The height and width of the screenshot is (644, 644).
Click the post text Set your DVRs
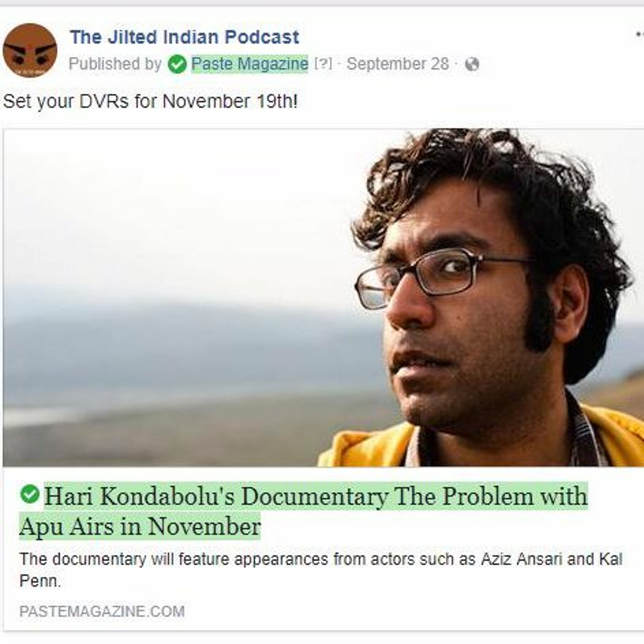[150, 101]
